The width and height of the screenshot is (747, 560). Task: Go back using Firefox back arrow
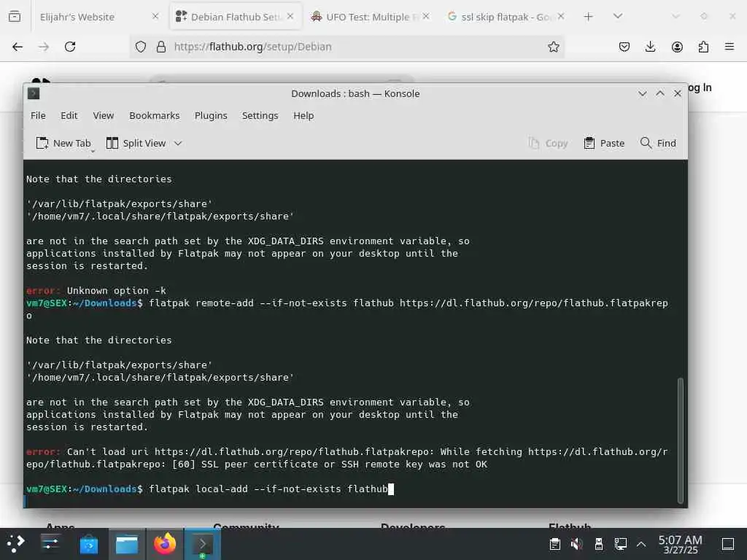tap(18, 47)
